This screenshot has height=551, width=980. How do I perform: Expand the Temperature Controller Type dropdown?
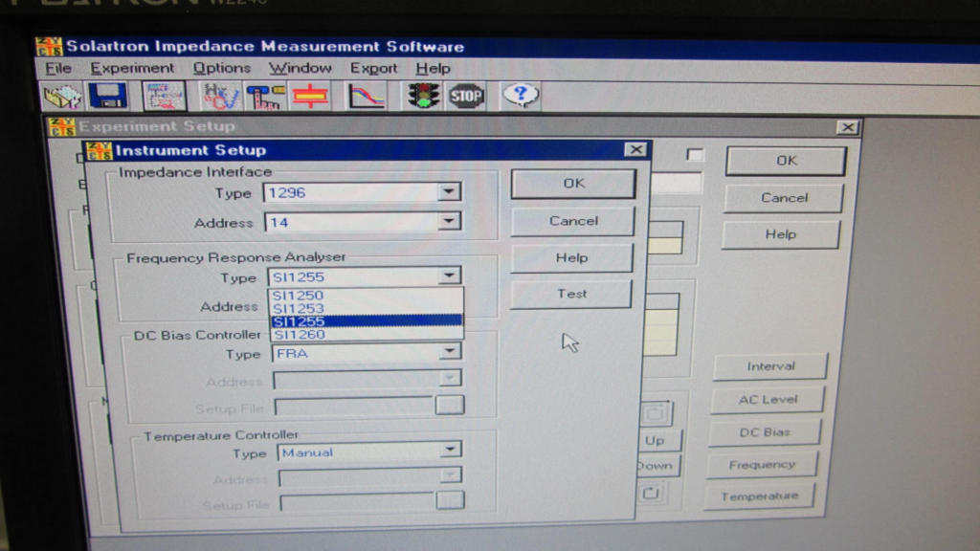click(x=450, y=451)
